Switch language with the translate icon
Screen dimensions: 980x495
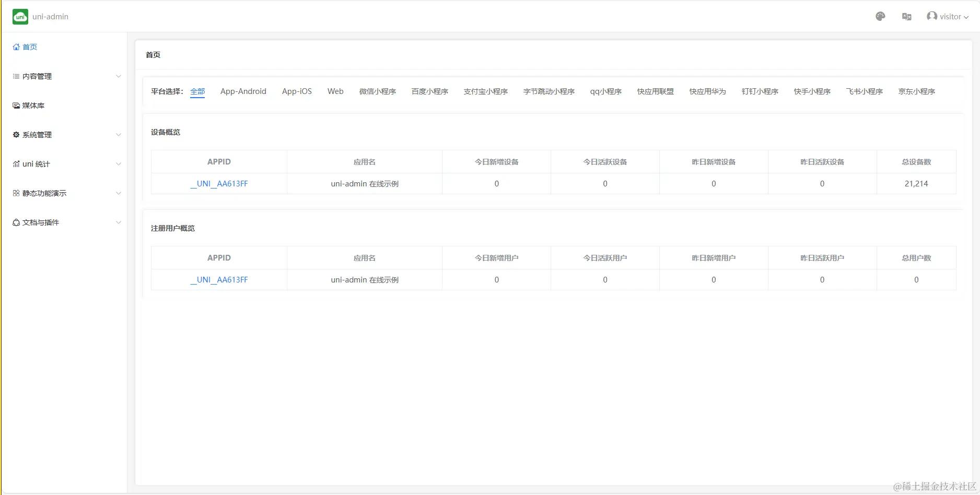907,17
